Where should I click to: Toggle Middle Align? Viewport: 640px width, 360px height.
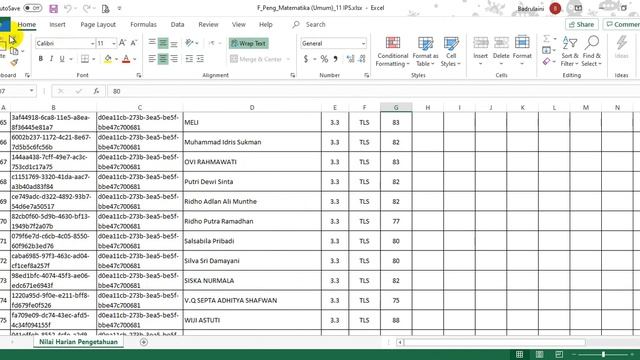click(163, 43)
